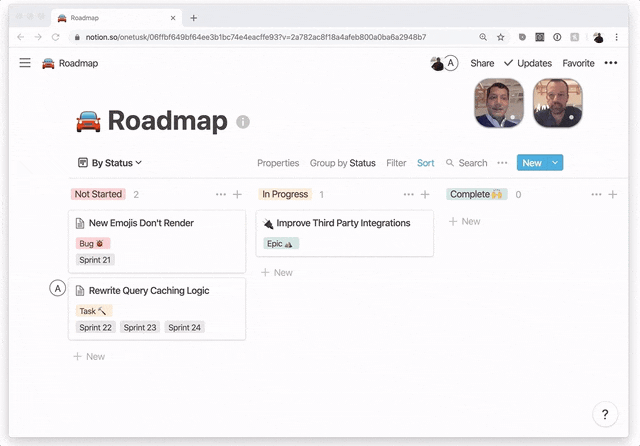Click the right video call thumbnail
Screen dimensions: 640x446
click(x=558, y=103)
